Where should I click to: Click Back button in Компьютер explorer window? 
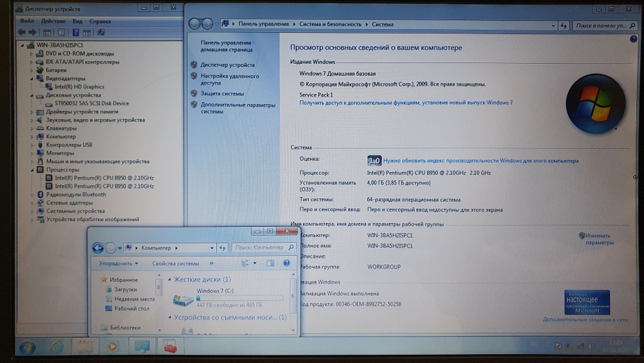(x=98, y=248)
